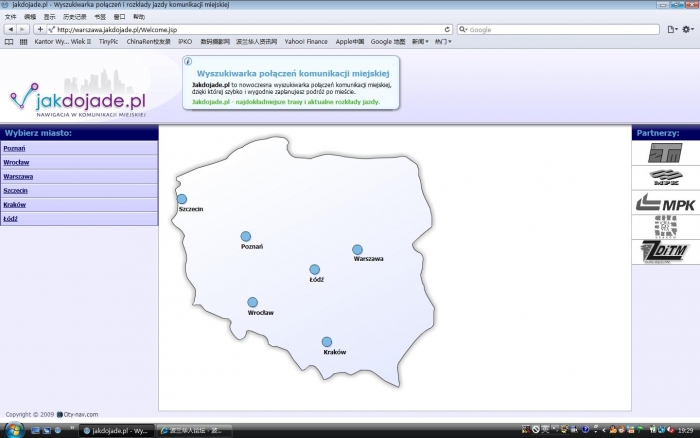
Task: Click the Kraków dot on the map
Action: pyautogui.click(x=327, y=342)
